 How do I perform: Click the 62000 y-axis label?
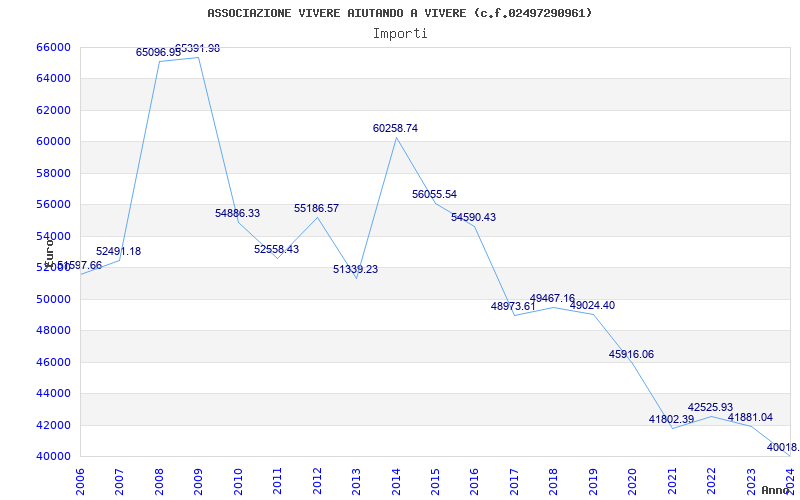click(x=53, y=110)
